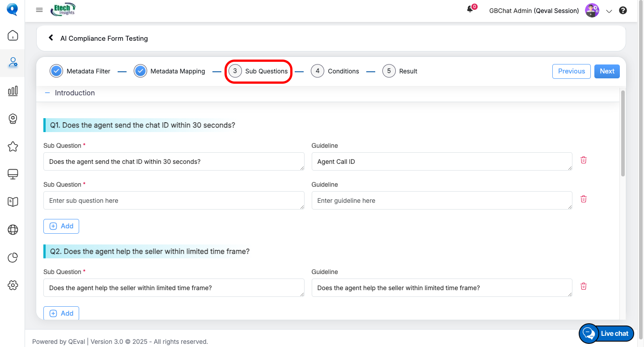This screenshot has height=347, width=644.
Task: Open the monitor icon in left sidebar
Action: (13, 174)
